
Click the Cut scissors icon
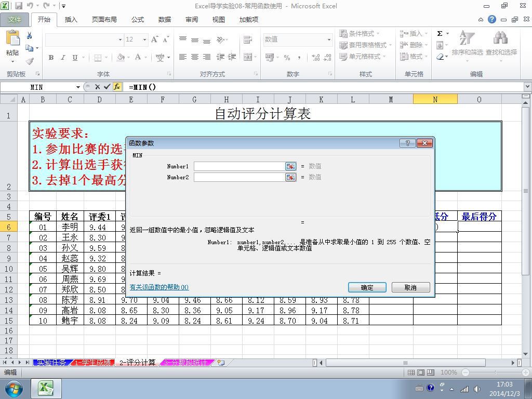tap(30, 35)
